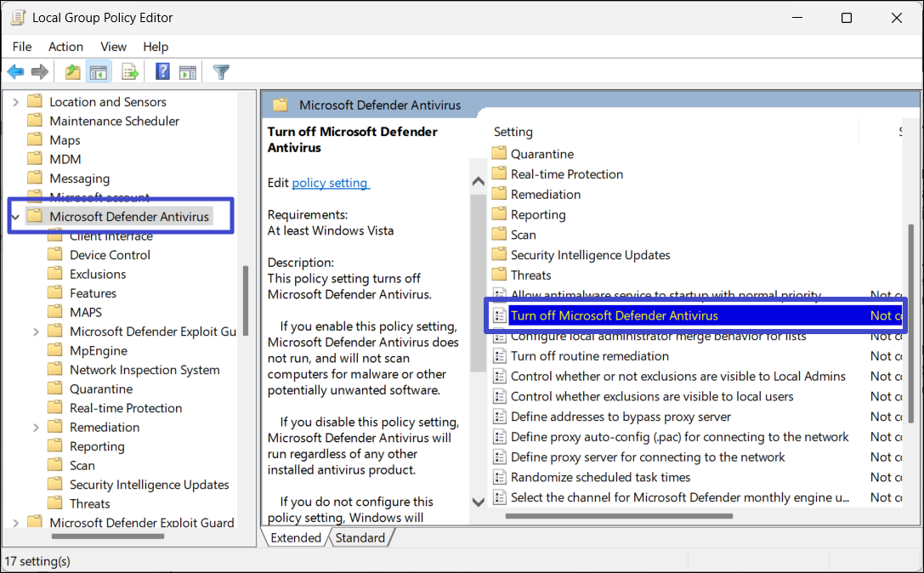Switch to the Standard tab

(360, 537)
